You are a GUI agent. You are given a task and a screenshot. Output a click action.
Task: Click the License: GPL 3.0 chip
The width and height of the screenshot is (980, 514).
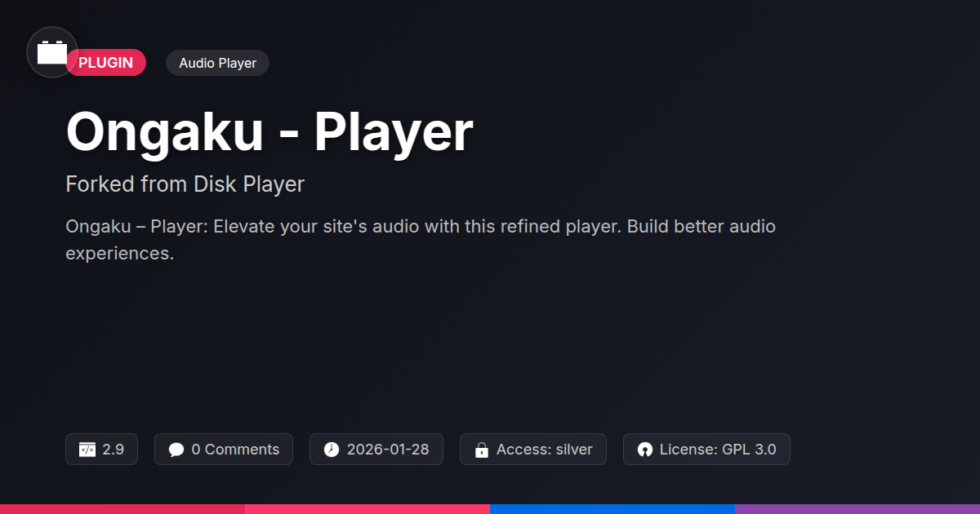point(706,450)
